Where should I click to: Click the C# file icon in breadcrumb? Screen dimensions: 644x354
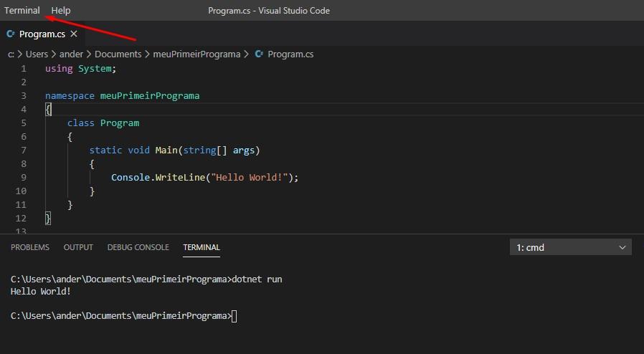coord(259,54)
